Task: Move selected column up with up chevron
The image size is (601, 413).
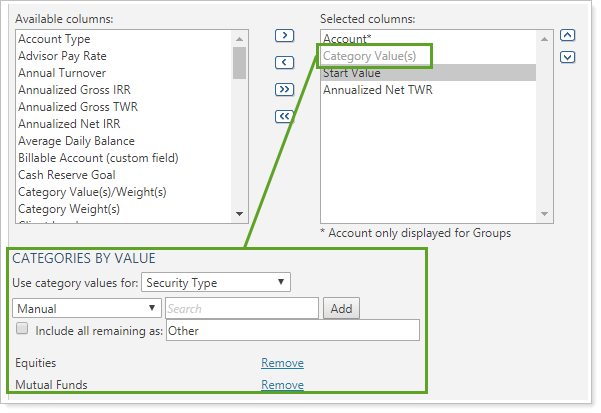Action: (567, 36)
